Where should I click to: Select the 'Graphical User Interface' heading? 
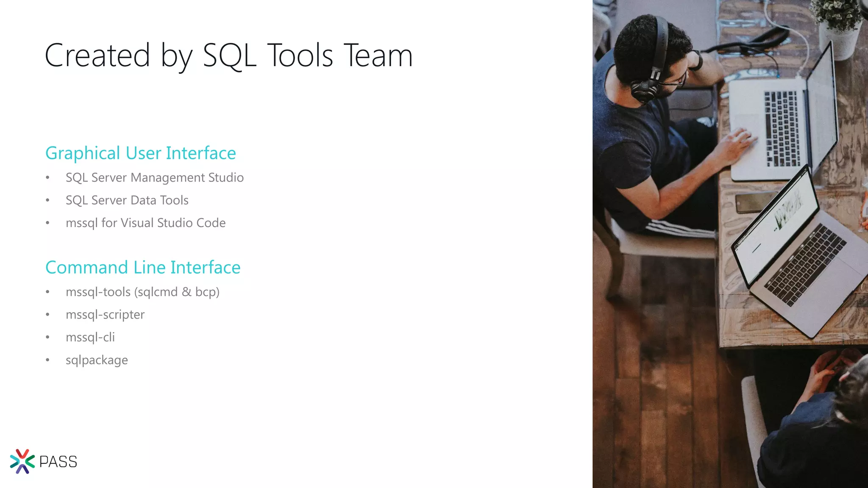click(x=141, y=153)
